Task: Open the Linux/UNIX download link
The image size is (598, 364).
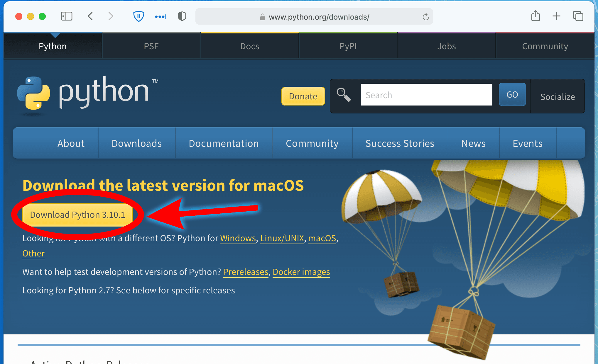Action: [x=282, y=238]
